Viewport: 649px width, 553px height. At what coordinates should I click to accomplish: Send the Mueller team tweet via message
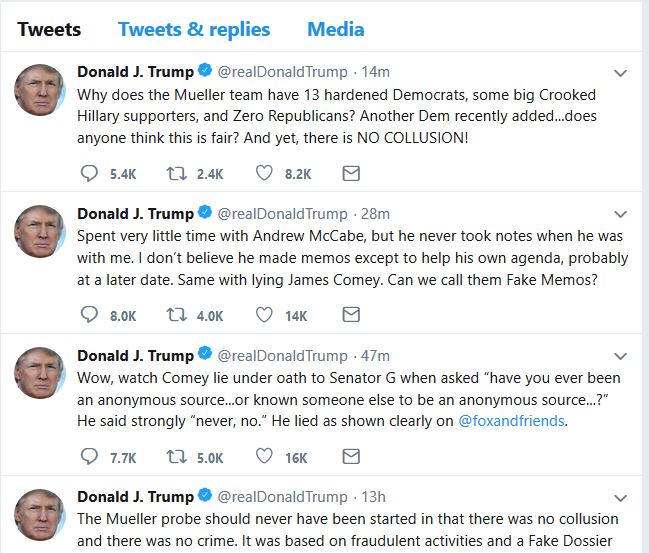click(x=351, y=173)
